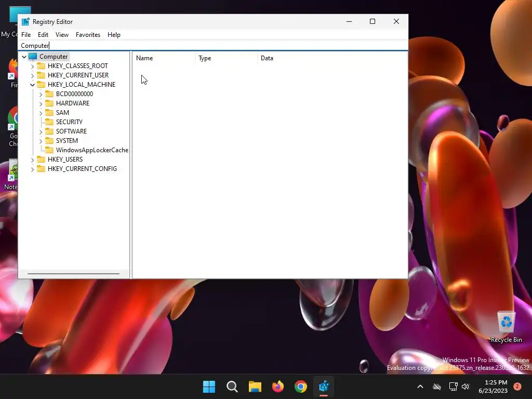Click Registry Editor taskbar icon
The image size is (532, 399).
tap(324, 387)
